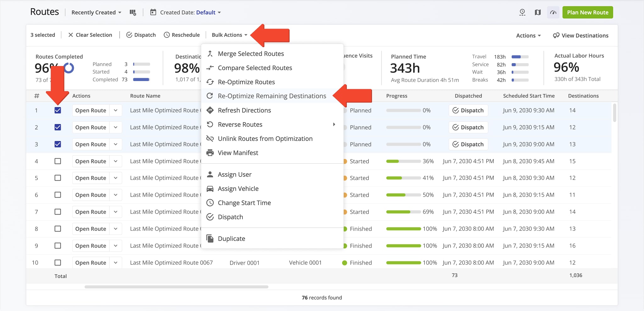The width and height of the screenshot is (644, 311).
Task: Click the Dispatch button for row 3
Action: pos(468,144)
